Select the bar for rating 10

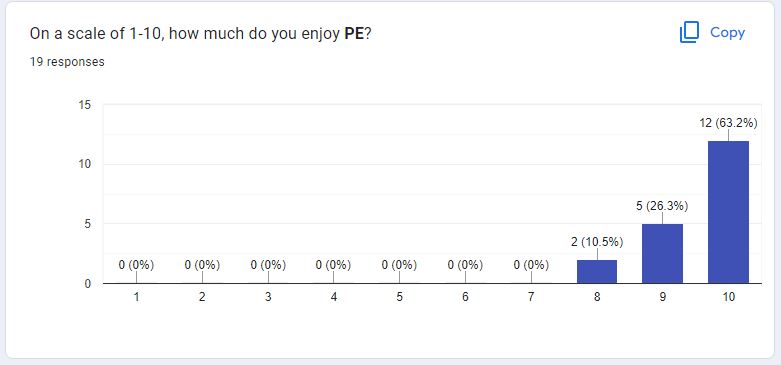[728, 212]
